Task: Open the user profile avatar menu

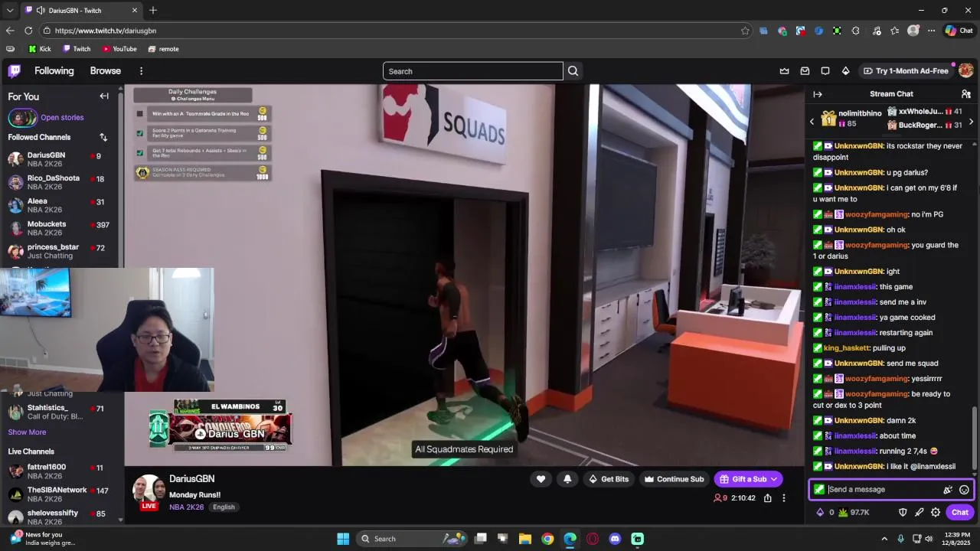Action: click(x=965, y=70)
